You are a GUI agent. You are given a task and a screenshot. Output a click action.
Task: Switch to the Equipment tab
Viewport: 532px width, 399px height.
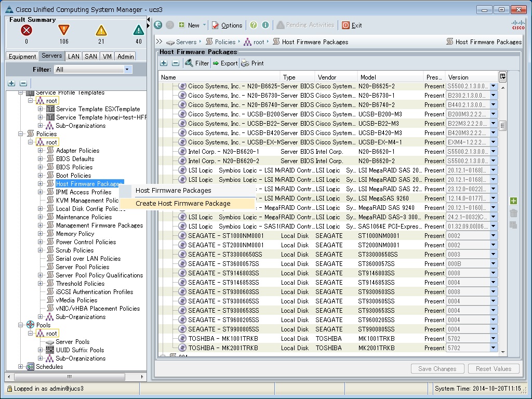[22, 56]
